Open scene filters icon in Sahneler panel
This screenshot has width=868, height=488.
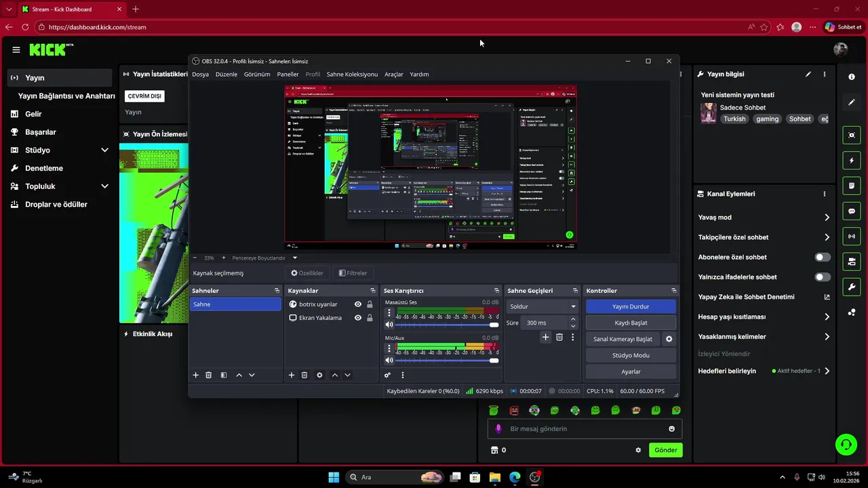click(224, 375)
